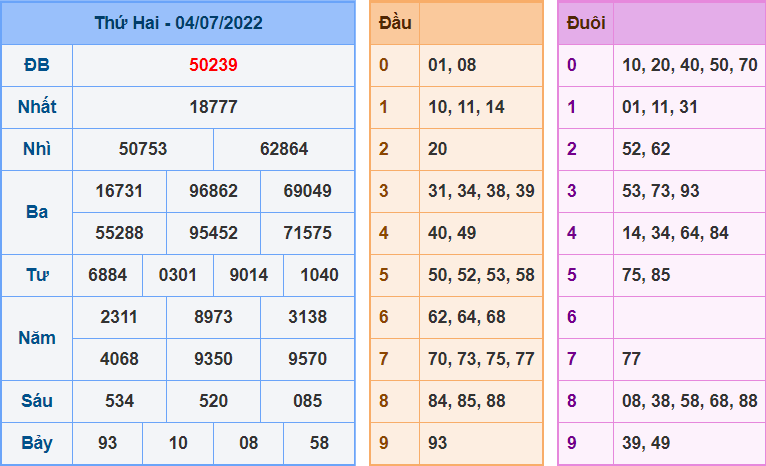Select the Tư prize number 1040
The image size is (766, 466).
point(319,275)
